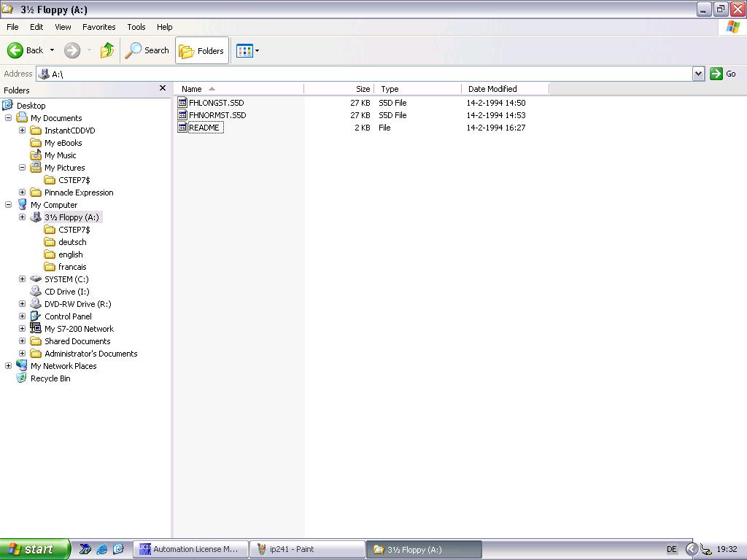
Task: Open the Address bar dropdown arrow
Action: pyautogui.click(x=698, y=74)
